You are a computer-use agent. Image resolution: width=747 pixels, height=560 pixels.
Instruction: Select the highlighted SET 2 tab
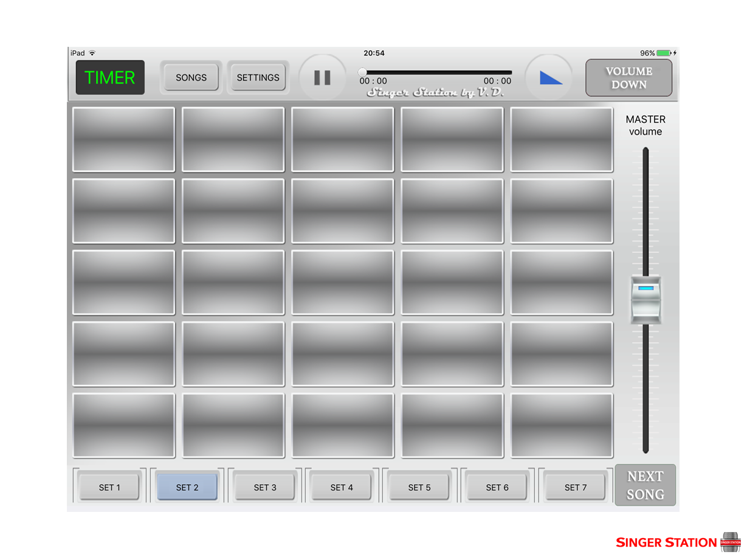(x=187, y=487)
